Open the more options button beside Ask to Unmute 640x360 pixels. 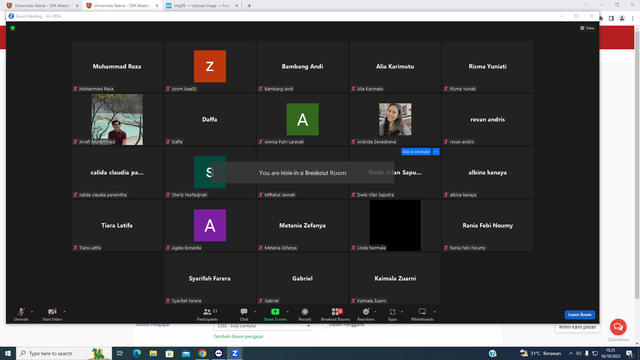click(436, 152)
